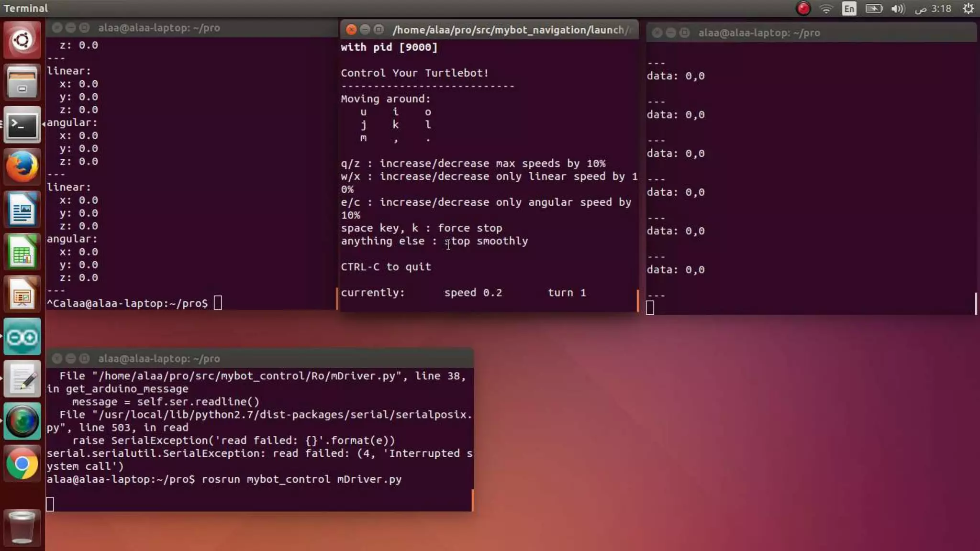
Task: Open the sound volume indicator
Action: click(898, 9)
